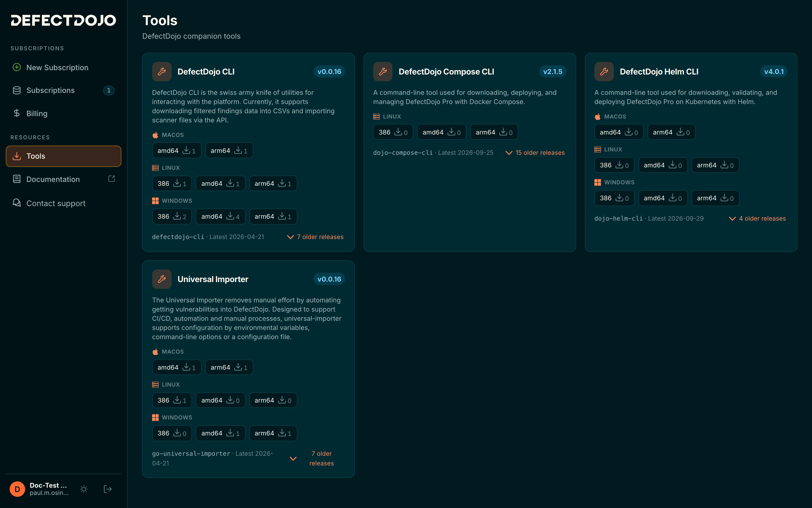Image resolution: width=812 pixels, height=508 pixels.
Task: Toggle light/dark theme sun icon
Action: coord(84,489)
